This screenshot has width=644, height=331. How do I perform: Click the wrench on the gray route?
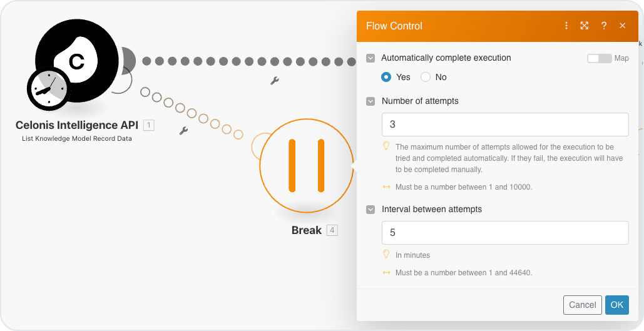[x=274, y=81]
